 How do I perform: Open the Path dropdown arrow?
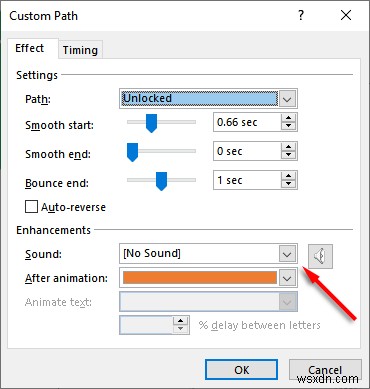[287, 99]
